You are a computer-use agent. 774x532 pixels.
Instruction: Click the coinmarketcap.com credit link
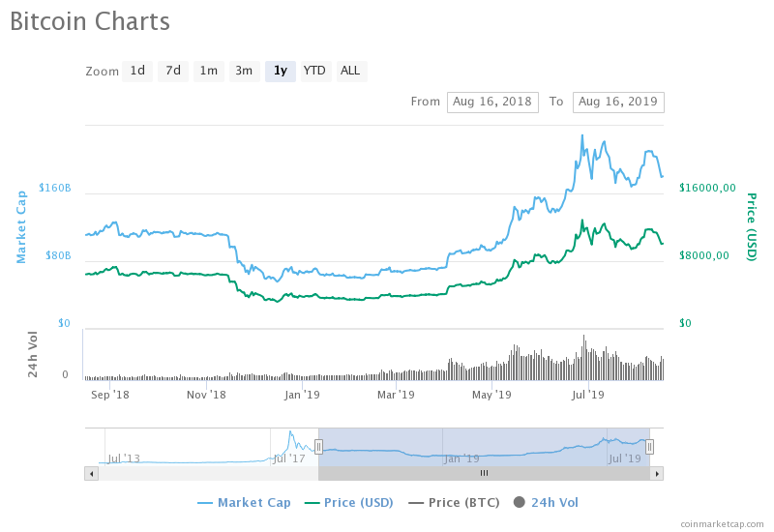[722, 523]
